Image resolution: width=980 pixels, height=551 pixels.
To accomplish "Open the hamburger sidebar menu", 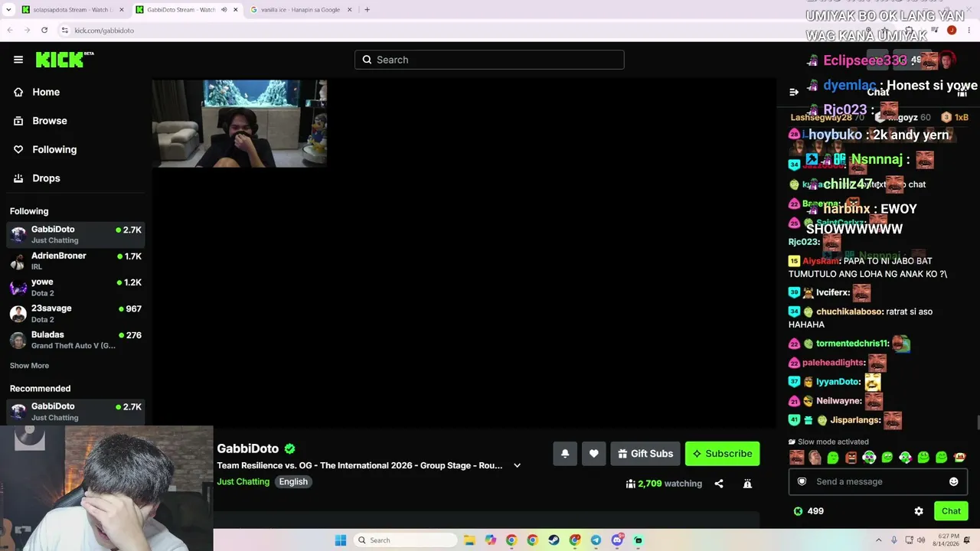I will point(18,60).
